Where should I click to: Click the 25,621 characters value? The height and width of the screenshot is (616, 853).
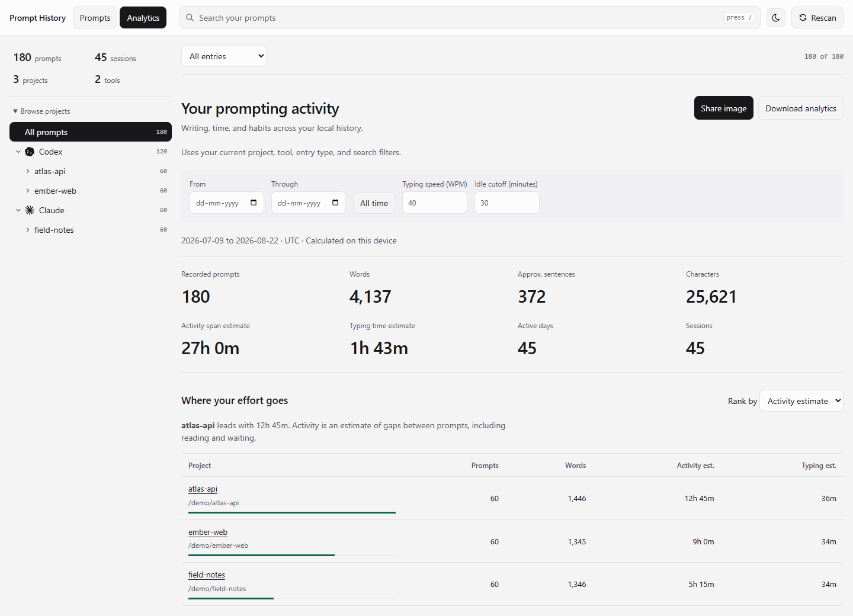click(711, 297)
